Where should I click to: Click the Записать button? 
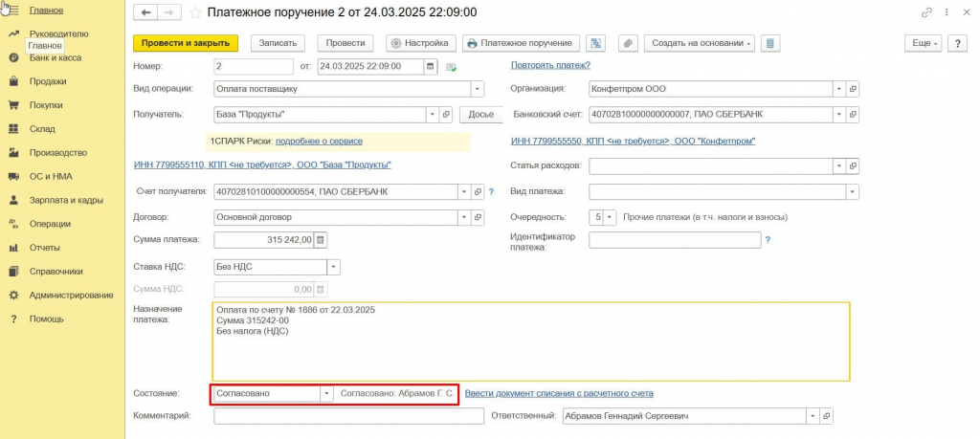(278, 43)
